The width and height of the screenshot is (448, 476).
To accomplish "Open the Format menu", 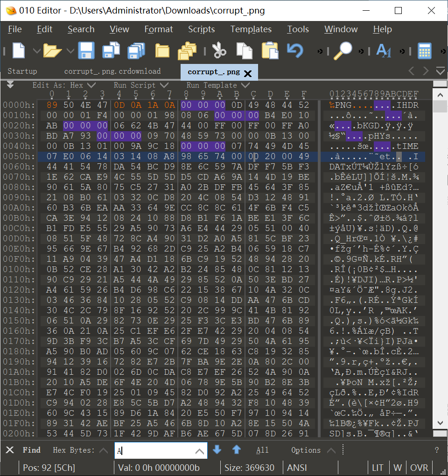I will click(x=159, y=29).
